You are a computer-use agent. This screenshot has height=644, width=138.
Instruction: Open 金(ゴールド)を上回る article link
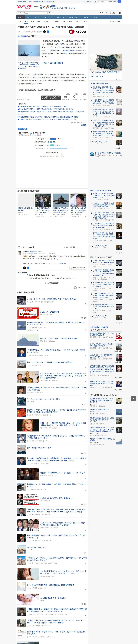click(52, 299)
